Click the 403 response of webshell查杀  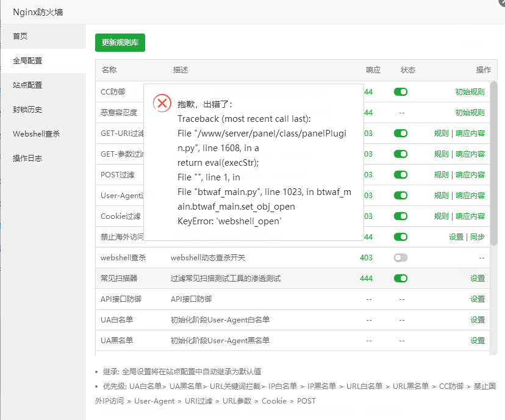(366, 257)
